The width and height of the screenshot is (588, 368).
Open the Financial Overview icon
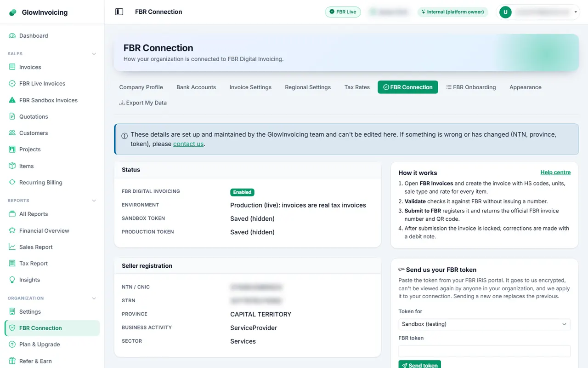[x=12, y=230]
